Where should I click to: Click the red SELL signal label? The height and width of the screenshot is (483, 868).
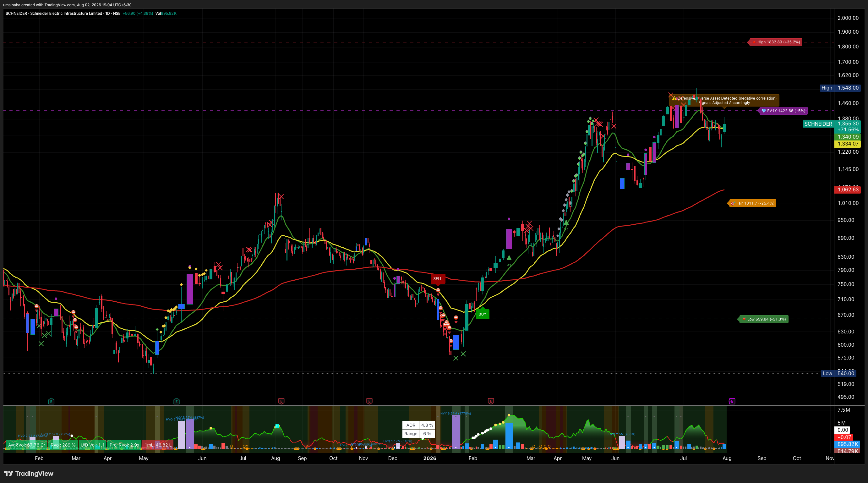point(438,278)
